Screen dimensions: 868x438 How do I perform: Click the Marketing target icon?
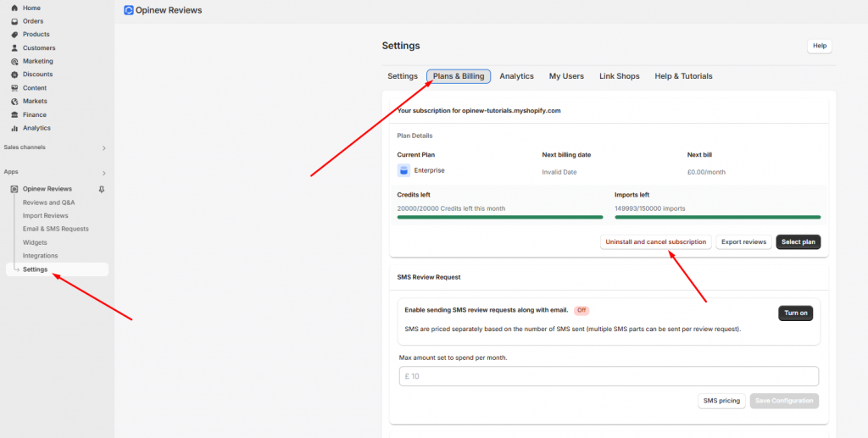(14, 61)
